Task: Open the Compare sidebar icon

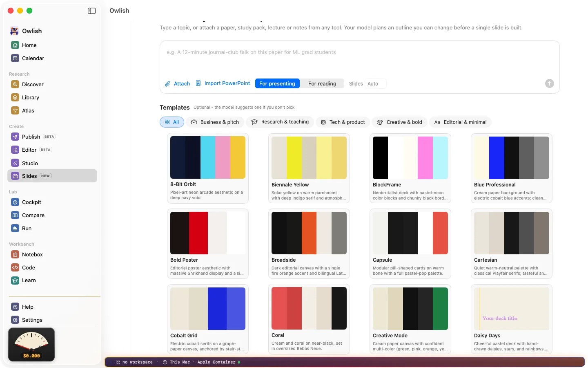Action: [x=15, y=215]
